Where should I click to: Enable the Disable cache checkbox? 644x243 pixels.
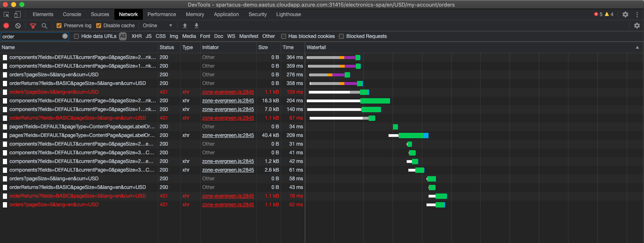pyautogui.click(x=99, y=25)
